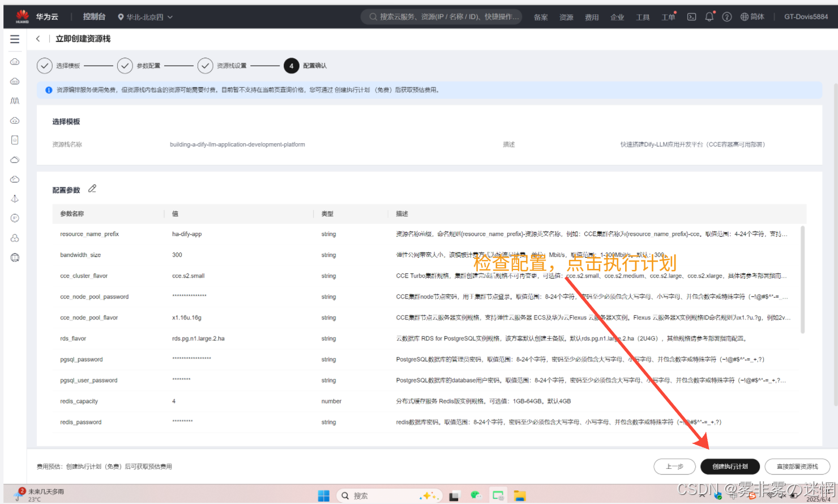Select the bandwidth_size parameter name
This screenshot has height=504, width=838.
pos(80,255)
